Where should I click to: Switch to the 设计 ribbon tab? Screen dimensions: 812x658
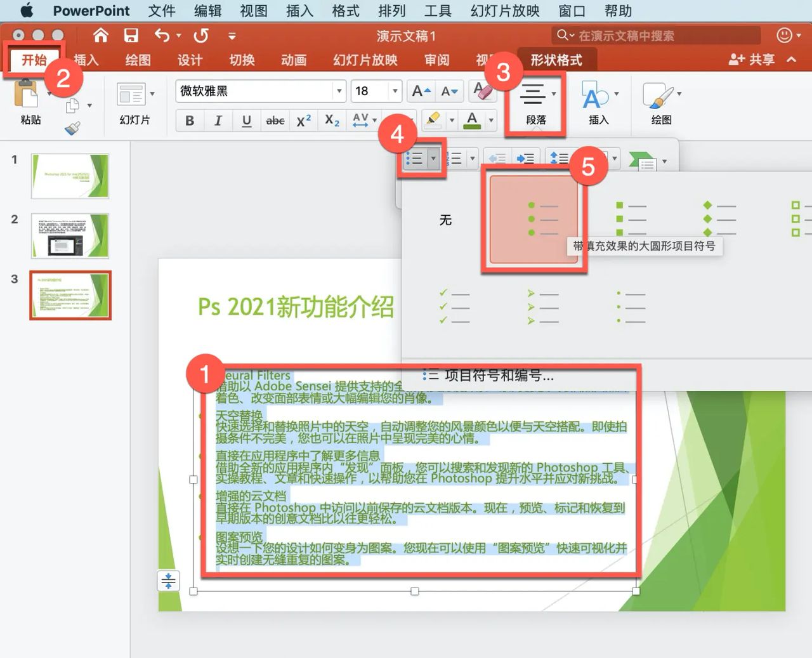[190, 60]
